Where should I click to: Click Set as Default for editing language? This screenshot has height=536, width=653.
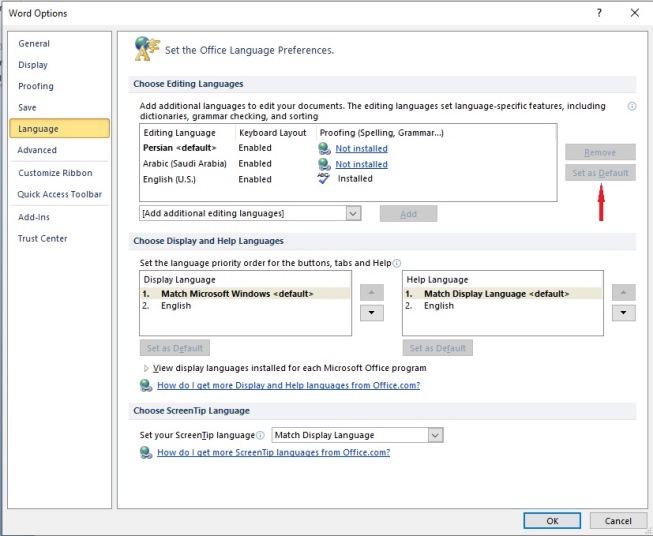(600, 173)
